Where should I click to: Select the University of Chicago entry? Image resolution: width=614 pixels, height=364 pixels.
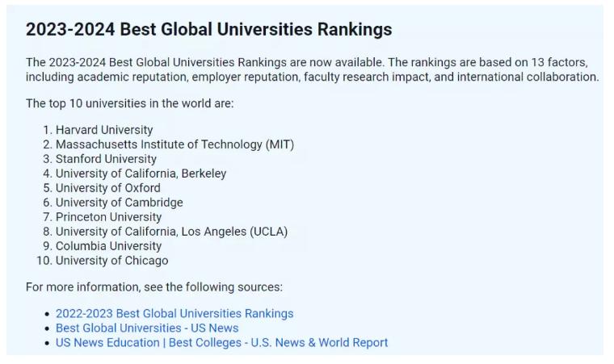pos(112,260)
